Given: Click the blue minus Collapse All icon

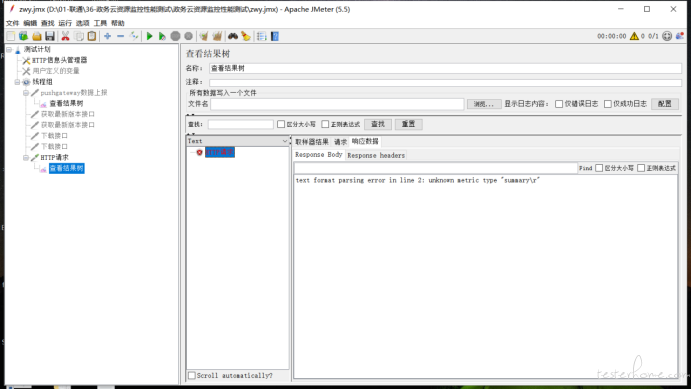Looking at the screenshot, I should 120,36.
